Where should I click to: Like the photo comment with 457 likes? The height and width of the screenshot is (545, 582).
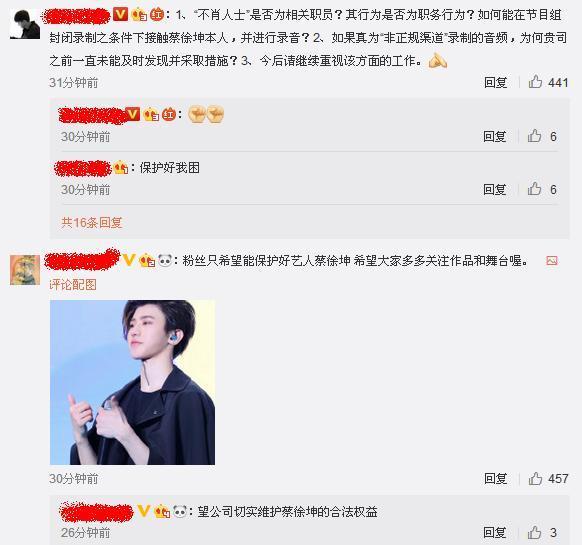tap(535, 478)
